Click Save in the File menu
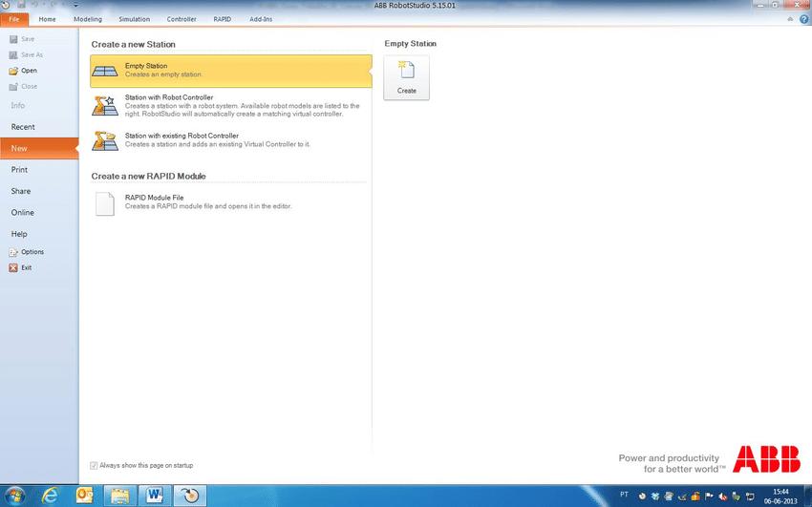The width and height of the screenshot is (812, 507). click(22, 39)
